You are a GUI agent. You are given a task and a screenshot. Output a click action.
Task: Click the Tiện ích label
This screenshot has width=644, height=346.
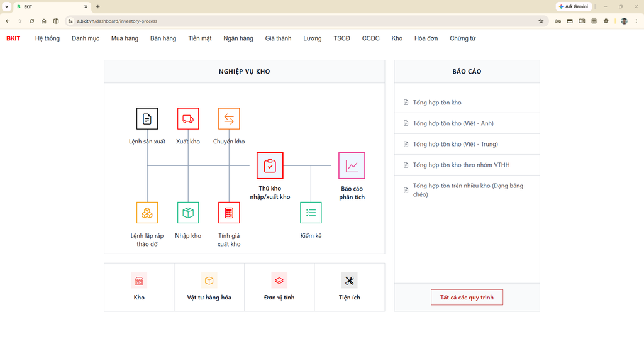350,297
